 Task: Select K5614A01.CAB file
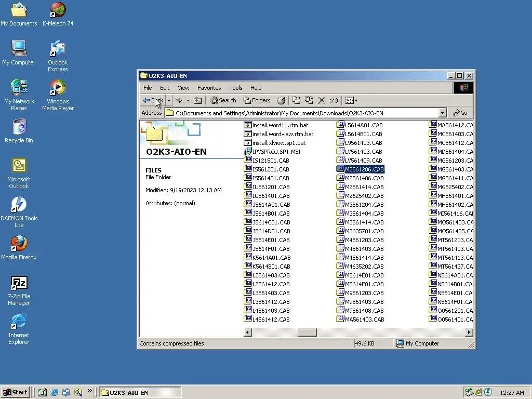point(268,257)
